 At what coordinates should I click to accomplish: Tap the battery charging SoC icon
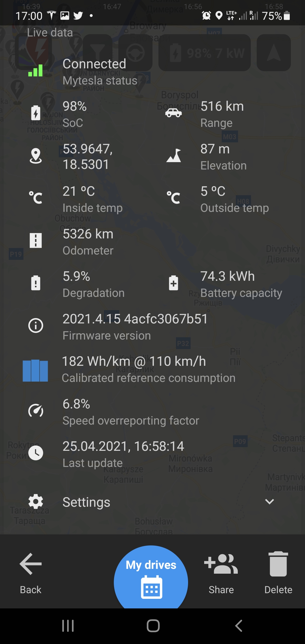pos(36,113)
